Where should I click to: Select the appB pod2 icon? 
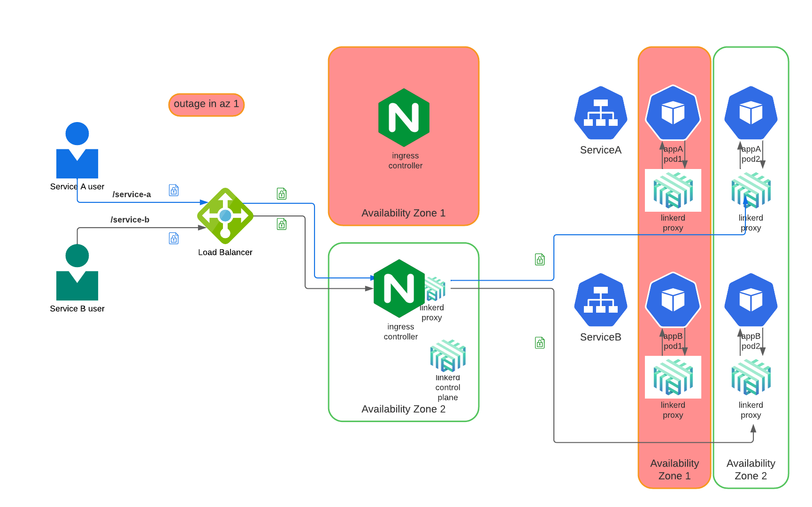tap(751, 300)
